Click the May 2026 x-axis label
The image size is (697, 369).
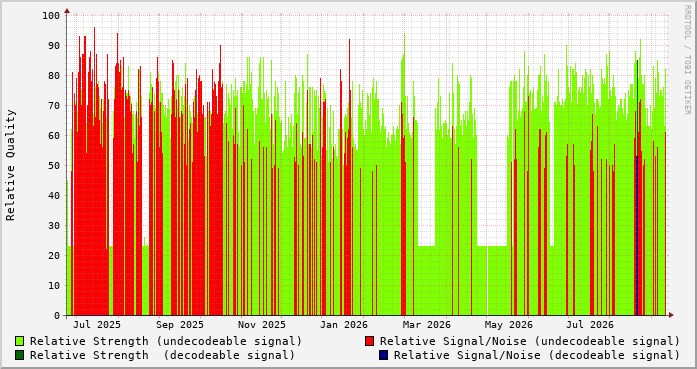509,325
